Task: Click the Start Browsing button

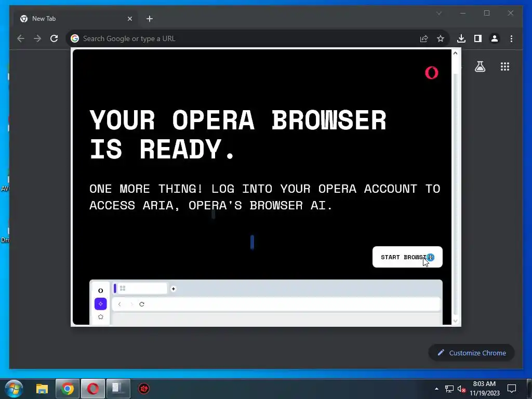Action: pyautogui.click(x=407, y=257)
